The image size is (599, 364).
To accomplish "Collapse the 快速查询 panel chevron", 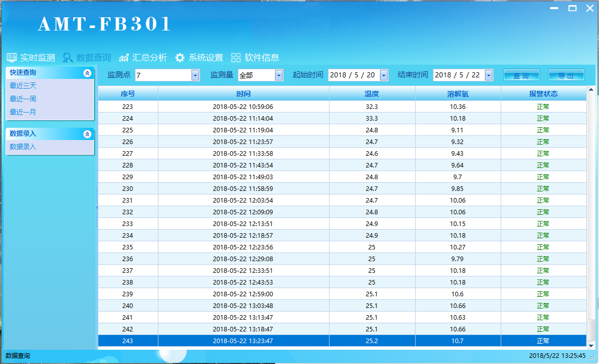I will click(88, 73).
